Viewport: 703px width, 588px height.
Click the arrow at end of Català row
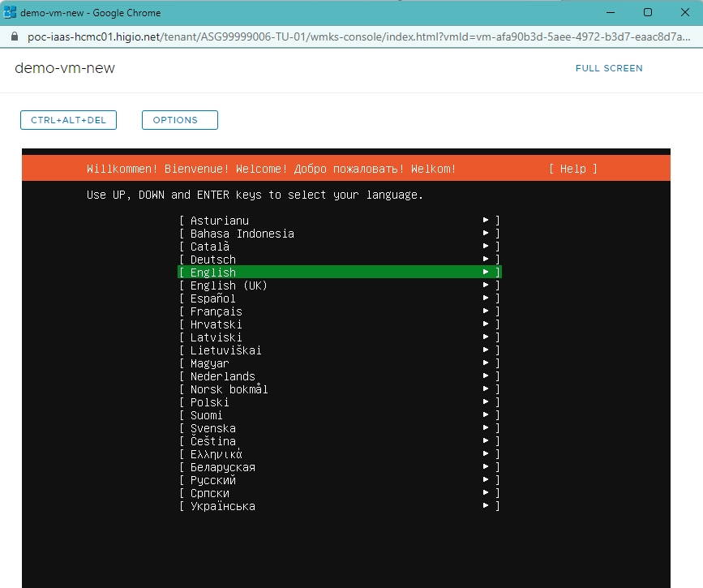[486, 247]
